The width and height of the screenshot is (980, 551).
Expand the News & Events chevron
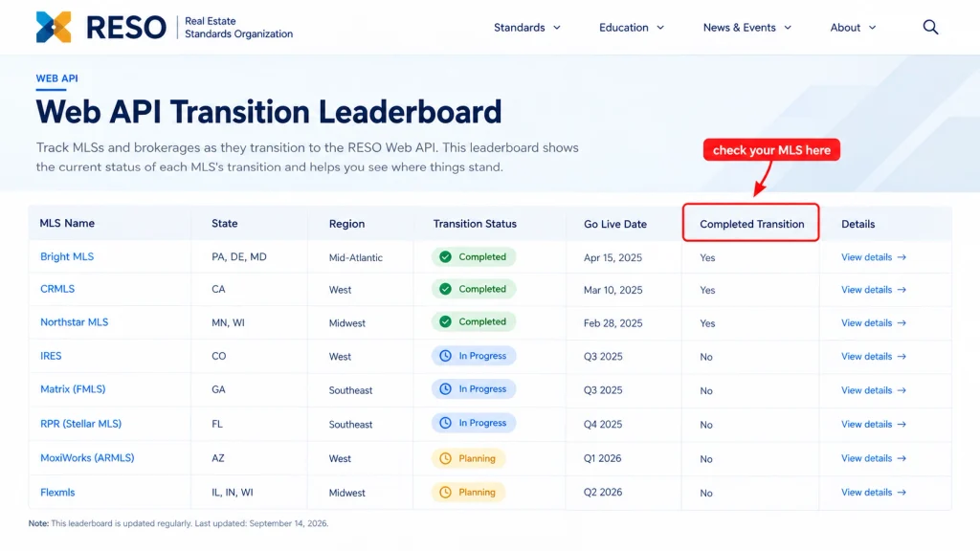tap(788, 28)
